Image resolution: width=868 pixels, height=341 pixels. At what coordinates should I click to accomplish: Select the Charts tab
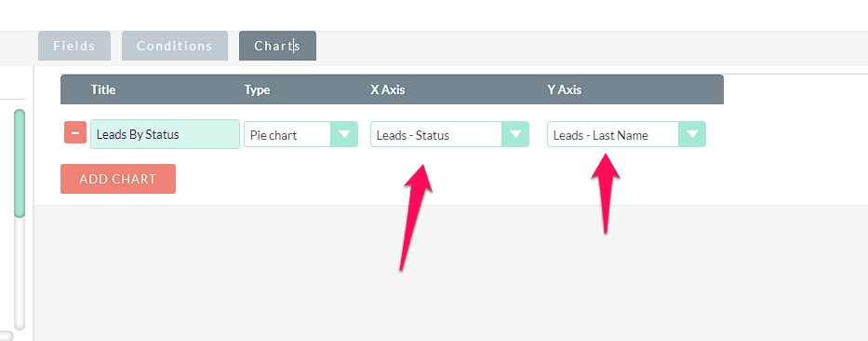coord(277,46)
